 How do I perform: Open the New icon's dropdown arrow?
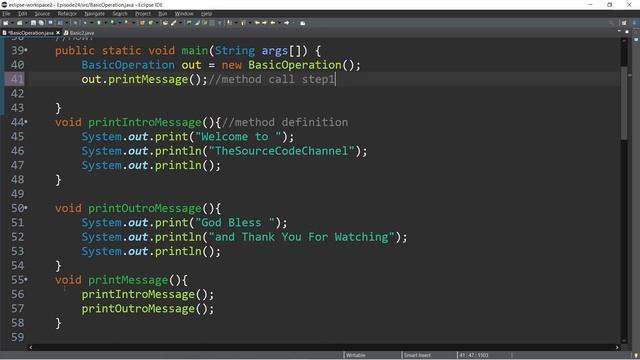click(12, 23)
